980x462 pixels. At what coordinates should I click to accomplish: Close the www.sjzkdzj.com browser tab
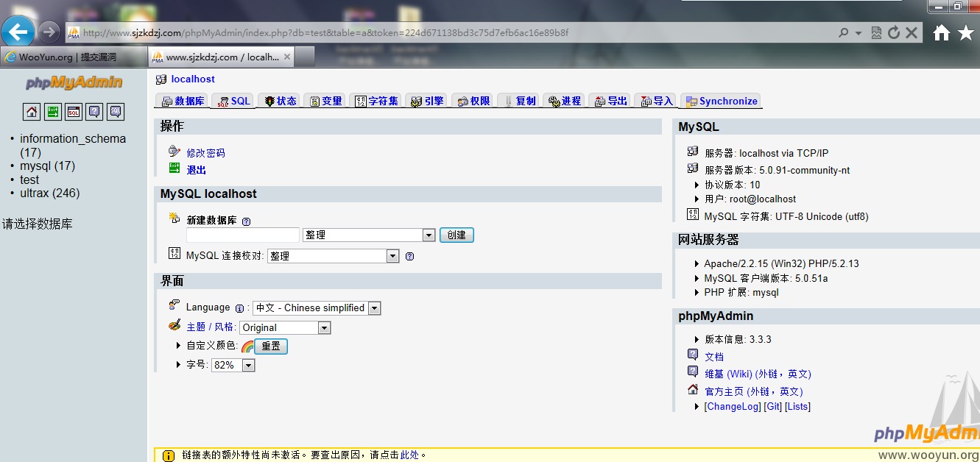point(287,57)
